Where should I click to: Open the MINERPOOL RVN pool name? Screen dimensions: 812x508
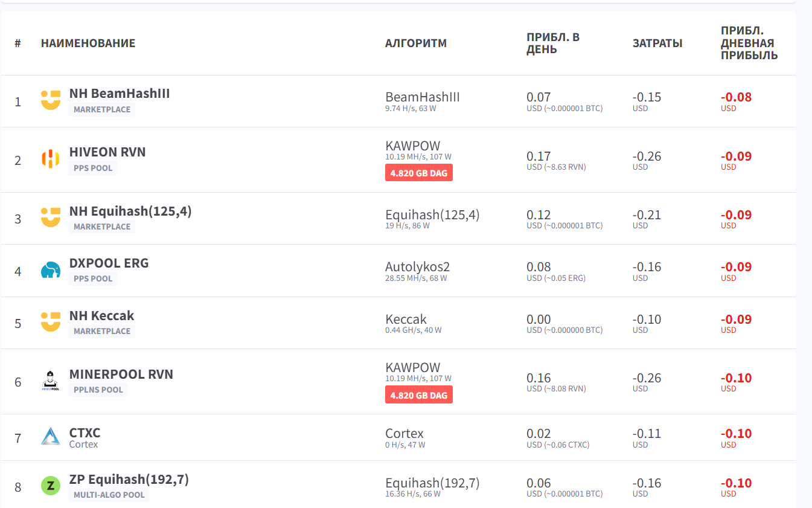(121, 374)
